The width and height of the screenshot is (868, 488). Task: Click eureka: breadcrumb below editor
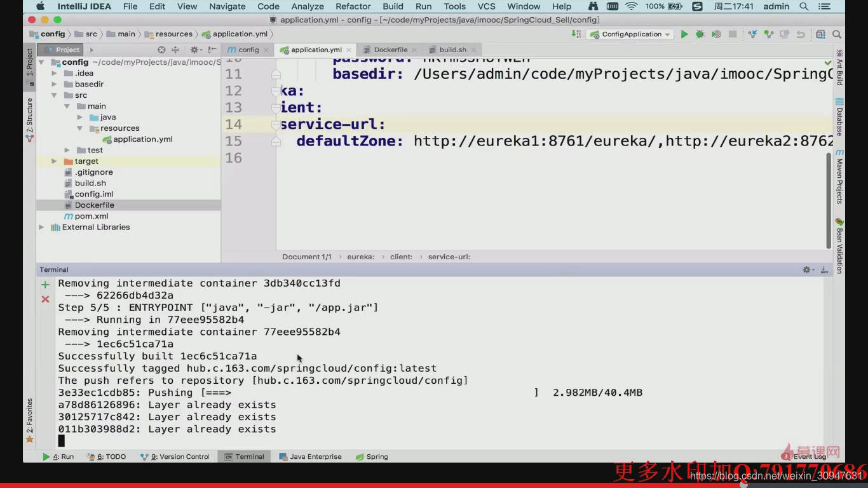(360, 257)
